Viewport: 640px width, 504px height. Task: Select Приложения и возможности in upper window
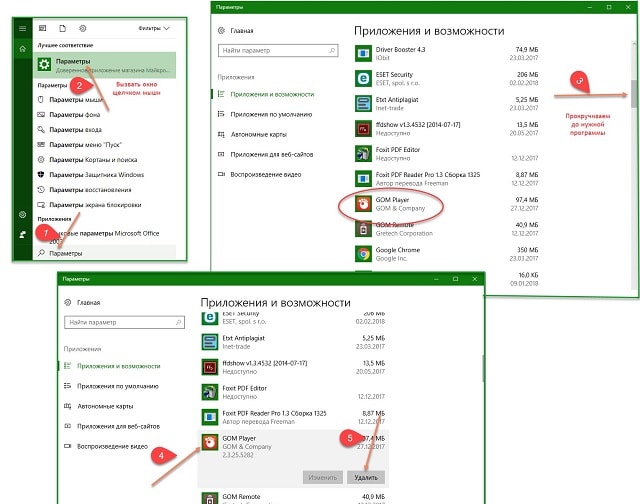[x=266, y=94]
